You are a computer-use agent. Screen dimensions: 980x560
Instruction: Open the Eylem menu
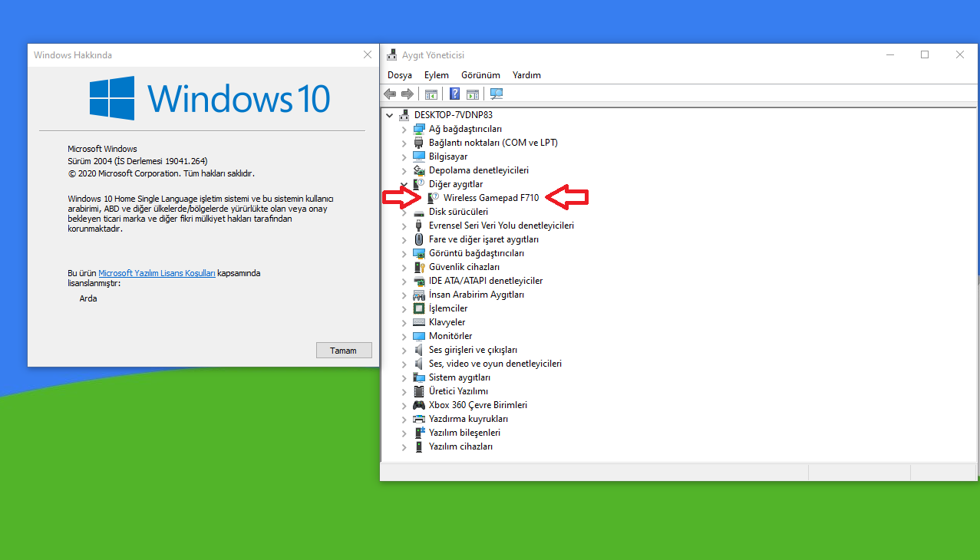[x=437, y=75]
